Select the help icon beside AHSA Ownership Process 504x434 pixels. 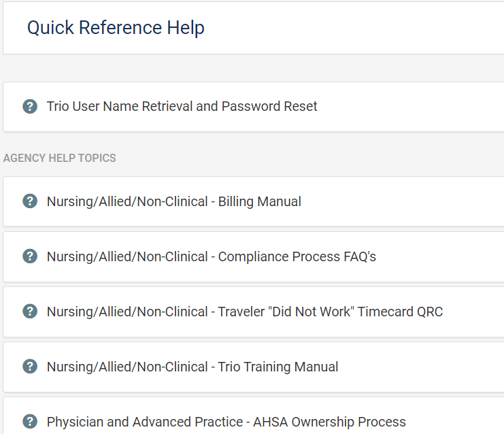(x=30, y=422)
